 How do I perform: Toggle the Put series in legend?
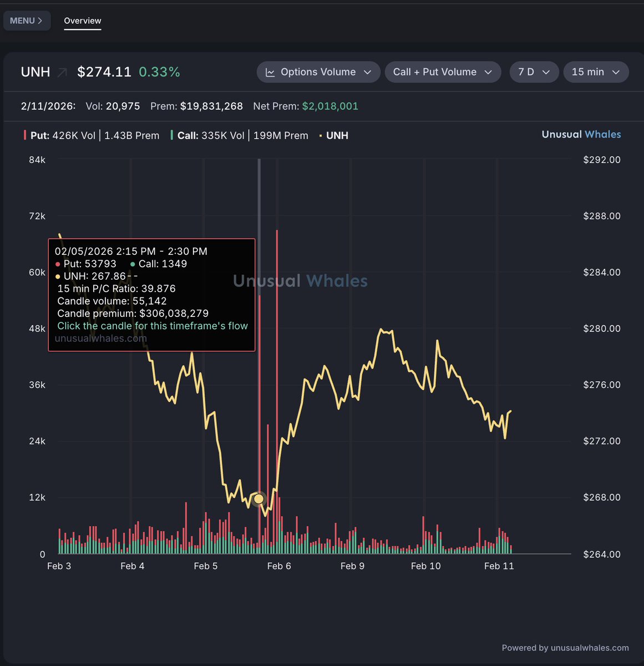(92, 135)
